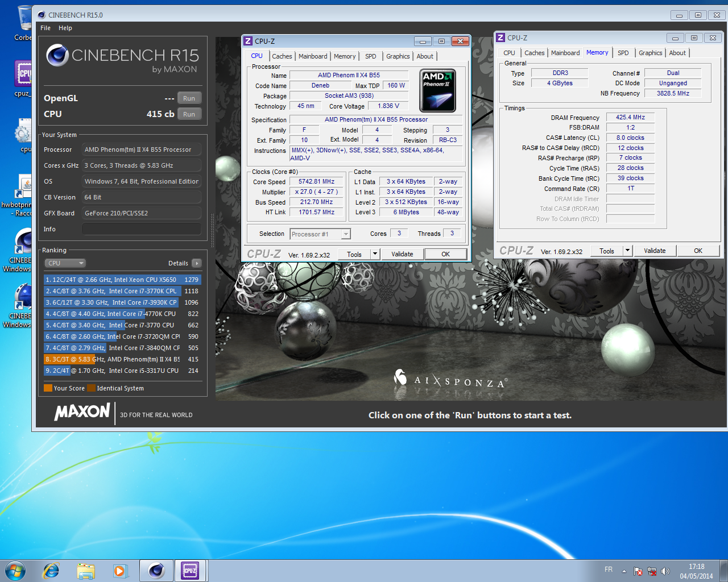Click the Cinebench title bar icon

(41, 15)
